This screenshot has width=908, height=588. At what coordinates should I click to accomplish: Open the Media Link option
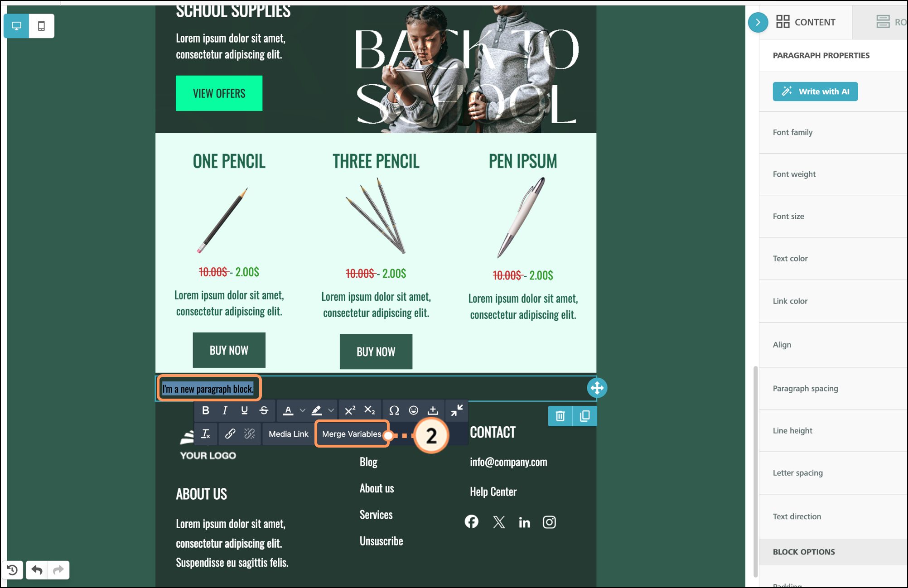coord(288,434)
